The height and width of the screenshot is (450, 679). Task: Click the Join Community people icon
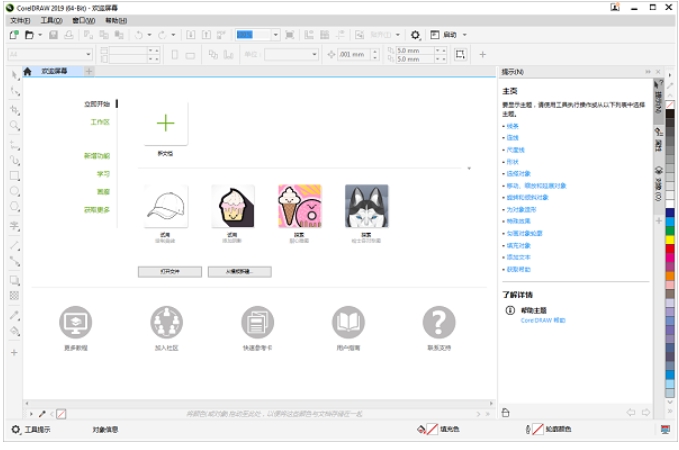point(166,322)
